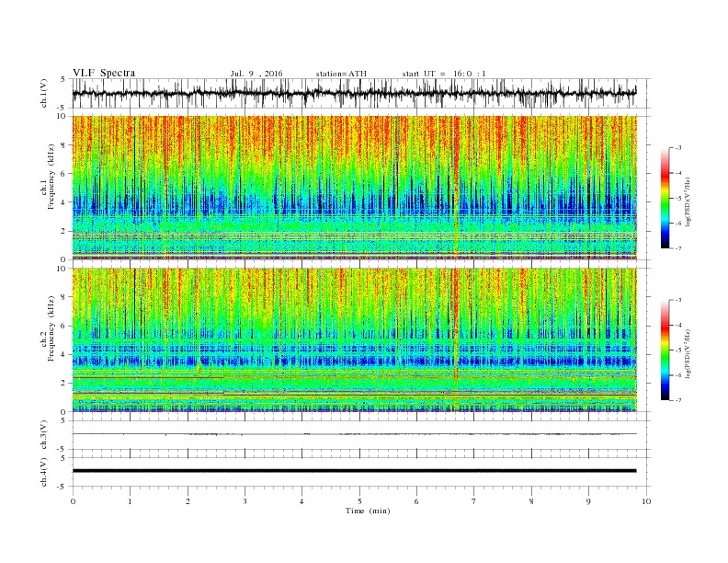Click the thick ch.4 voltage trace
This screenshot has height=563, width=728.
pos(354,471)
